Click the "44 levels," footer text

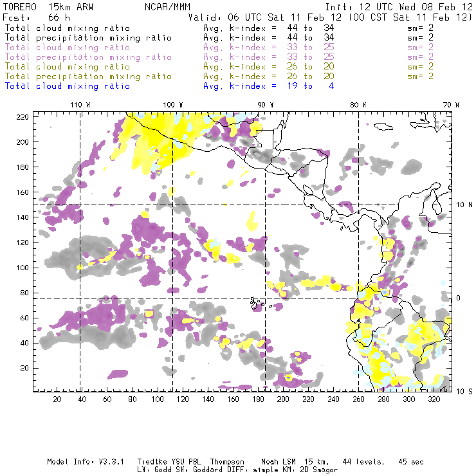[x=363, y=462]
